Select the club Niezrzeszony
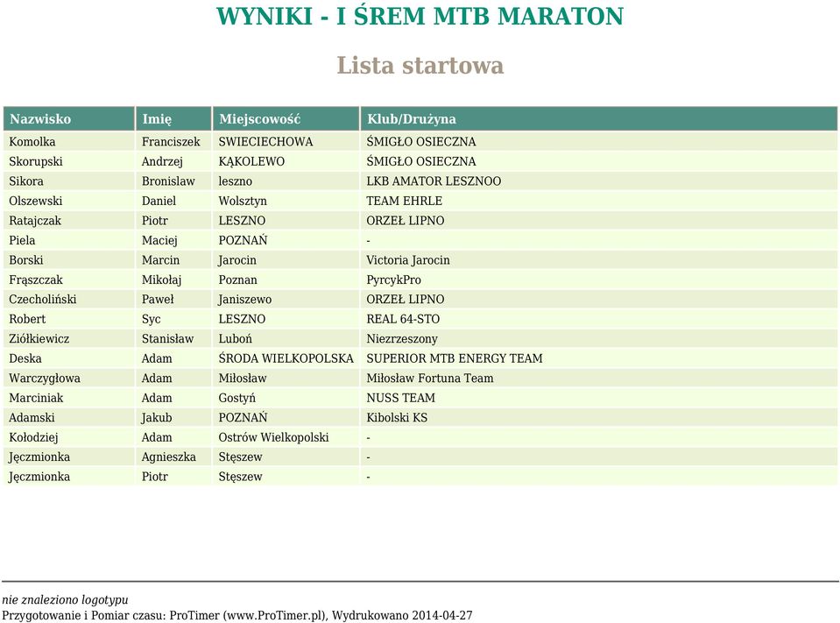This screenshot has width=840, height=623. pyautogui.click(x=402, y=339)
